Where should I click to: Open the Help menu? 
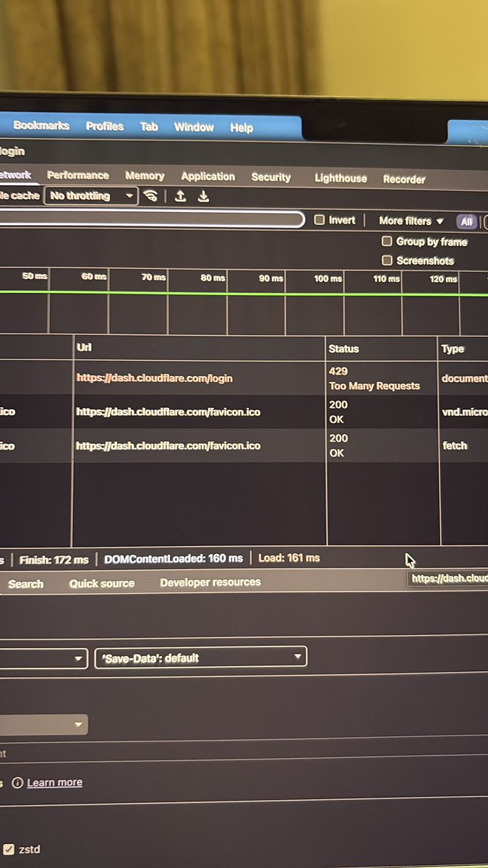pyautogui.click(x=241, y=128)
